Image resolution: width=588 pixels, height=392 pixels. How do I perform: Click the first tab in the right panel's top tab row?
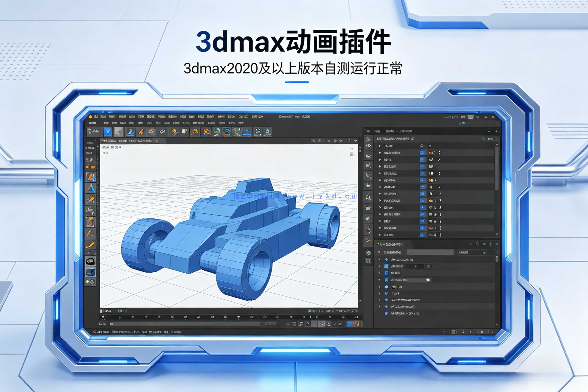369,131
